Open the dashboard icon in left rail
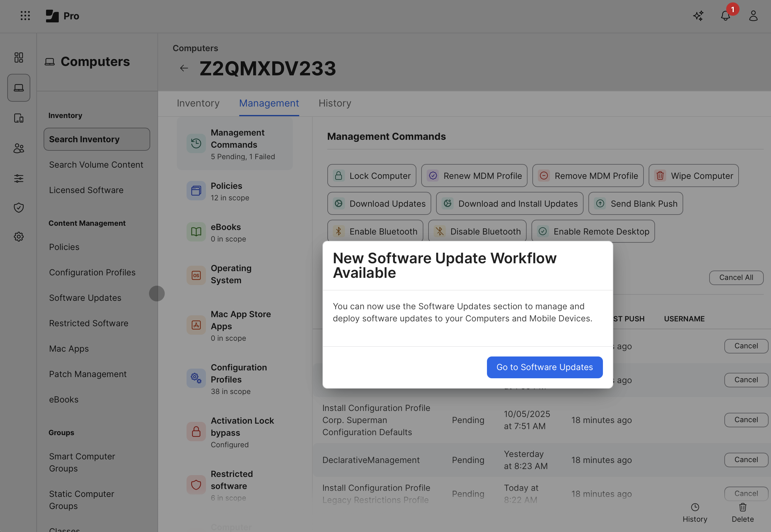771x532 pixels. (19, 57)
